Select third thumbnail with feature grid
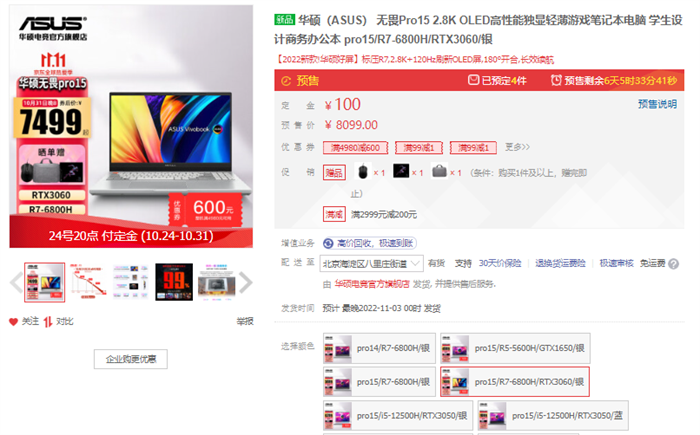The image size is (700, 435). 131,282
